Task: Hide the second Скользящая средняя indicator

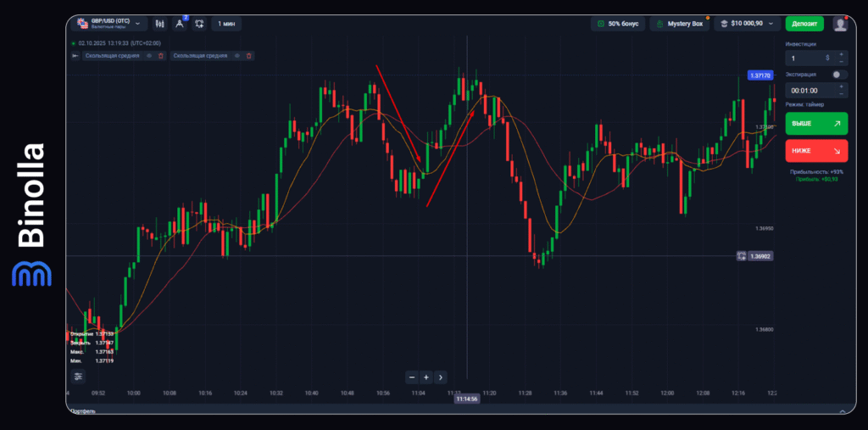Action: [x=237, y=56]
